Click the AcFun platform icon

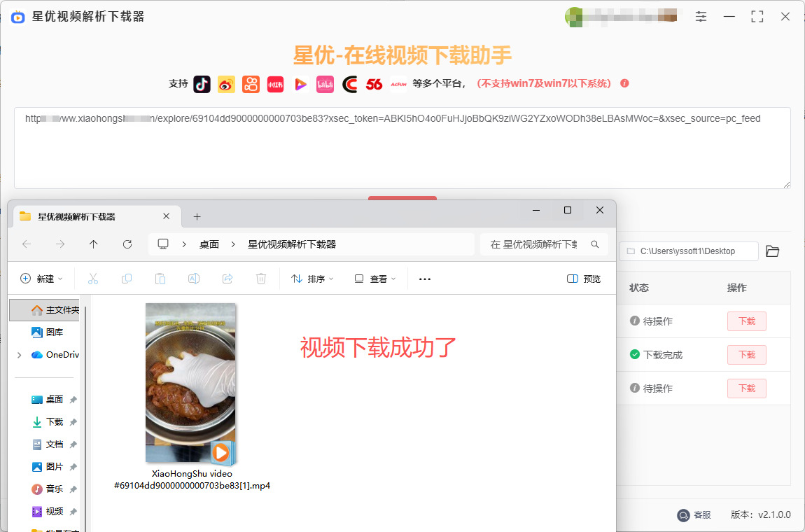tap(399, 84)
